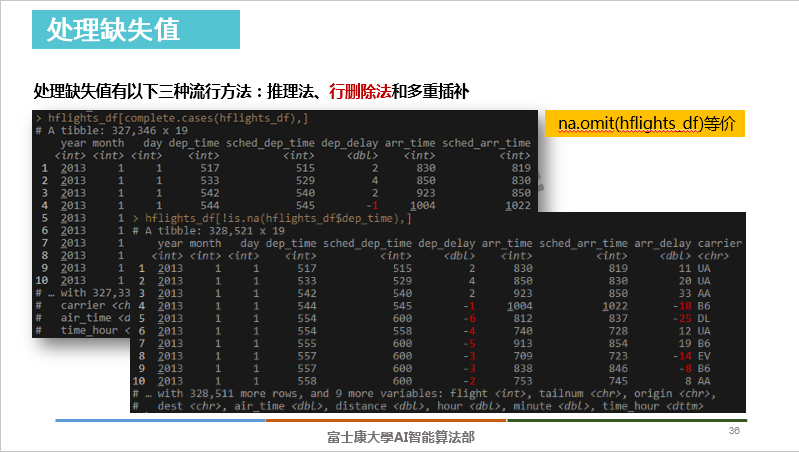Click the dep_time value 542 in lower console
The image size is (799, 452).
click(307, 294)
